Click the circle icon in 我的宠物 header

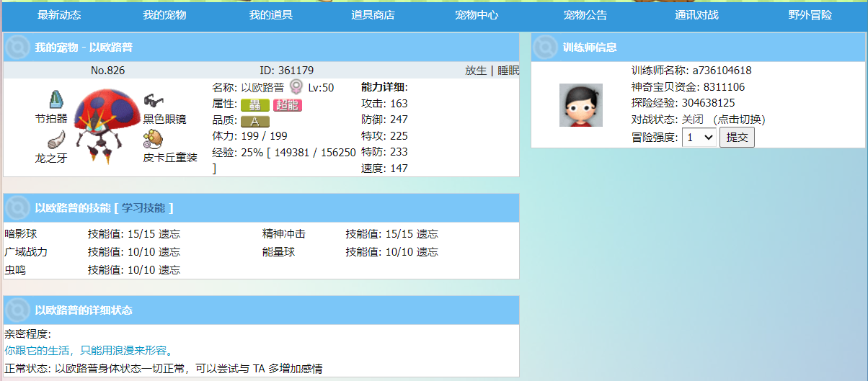(17, 48)
